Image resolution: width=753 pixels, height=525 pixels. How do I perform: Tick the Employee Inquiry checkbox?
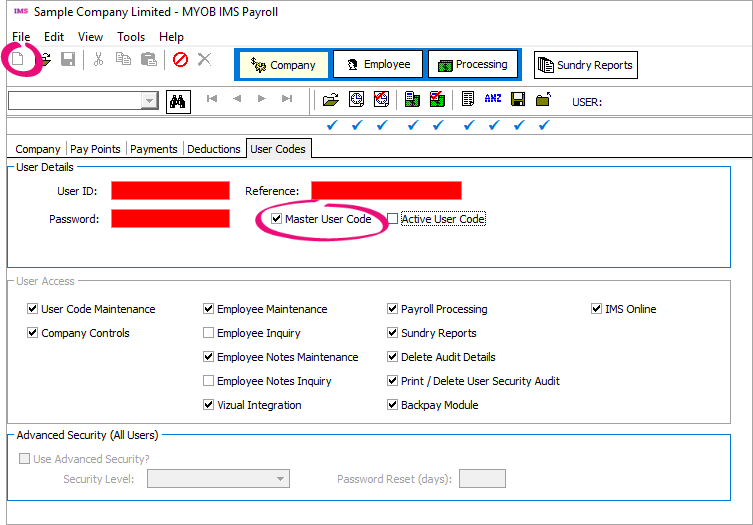209,333
